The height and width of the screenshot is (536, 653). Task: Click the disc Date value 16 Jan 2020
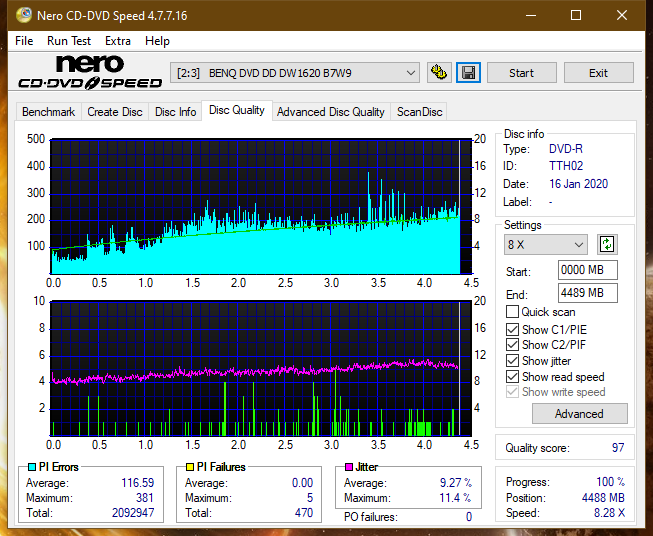[x=578, y=184]
